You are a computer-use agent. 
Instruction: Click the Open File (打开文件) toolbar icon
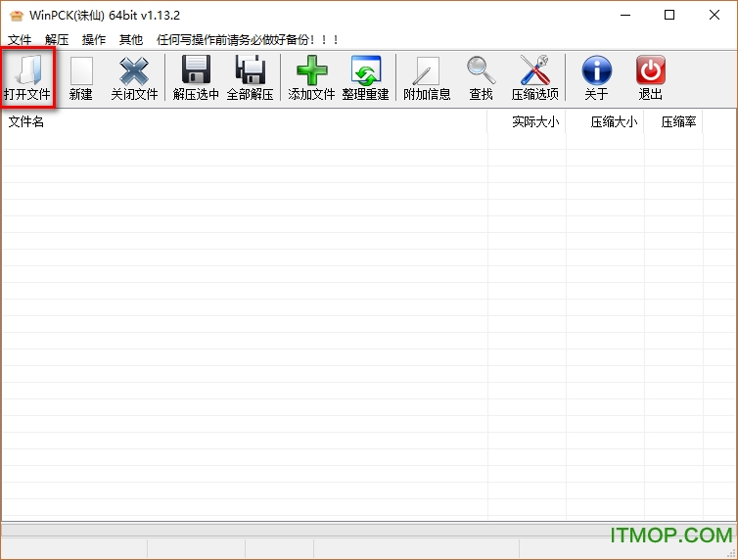[x=27, y=72]
